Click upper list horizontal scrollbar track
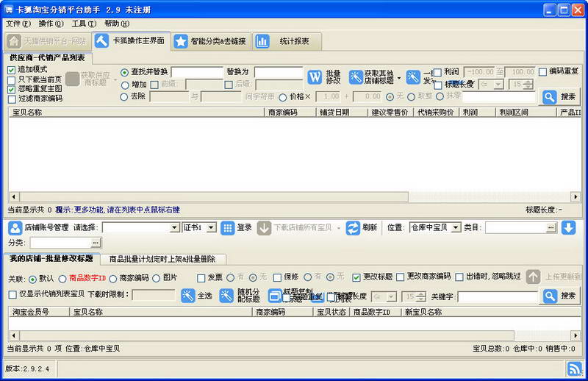The height and width of the screenshot is (381, 588). click(x=490, y=196)
